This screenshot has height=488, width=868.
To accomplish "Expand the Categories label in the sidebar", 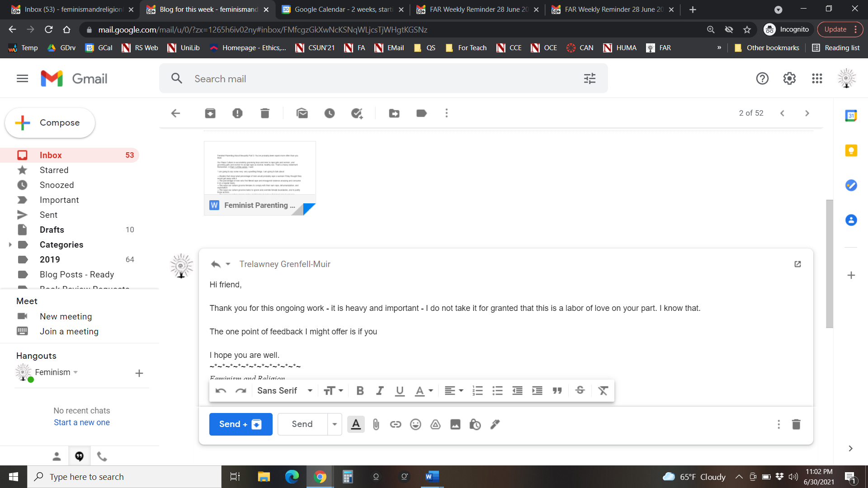I will click(x=10, y=244).
